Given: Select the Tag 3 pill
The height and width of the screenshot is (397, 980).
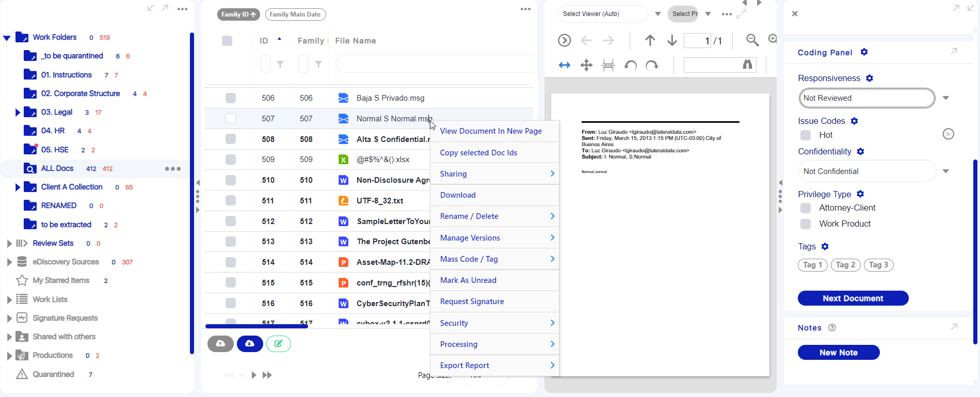Looking at the screenshot, I should tap(879, 265).
